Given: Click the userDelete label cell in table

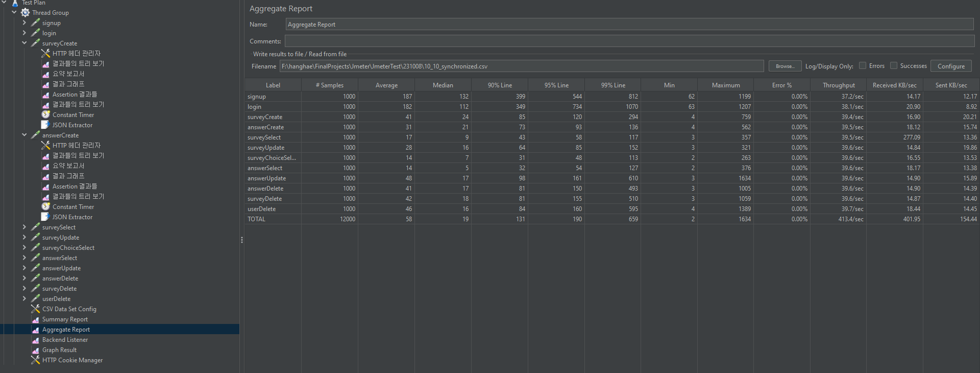Looking at the screenshot, I should pos(273,209).
